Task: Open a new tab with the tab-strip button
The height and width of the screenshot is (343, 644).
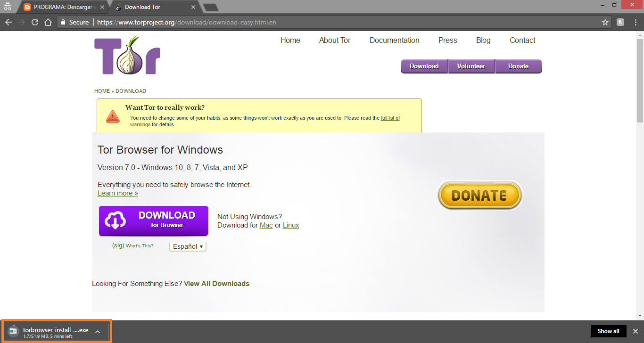Action: [210, 7]
